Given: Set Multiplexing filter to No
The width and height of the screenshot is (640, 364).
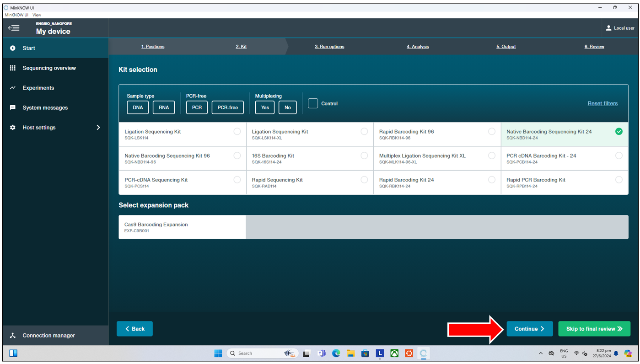Looking at the screenshot, I should tap(288, 107).
